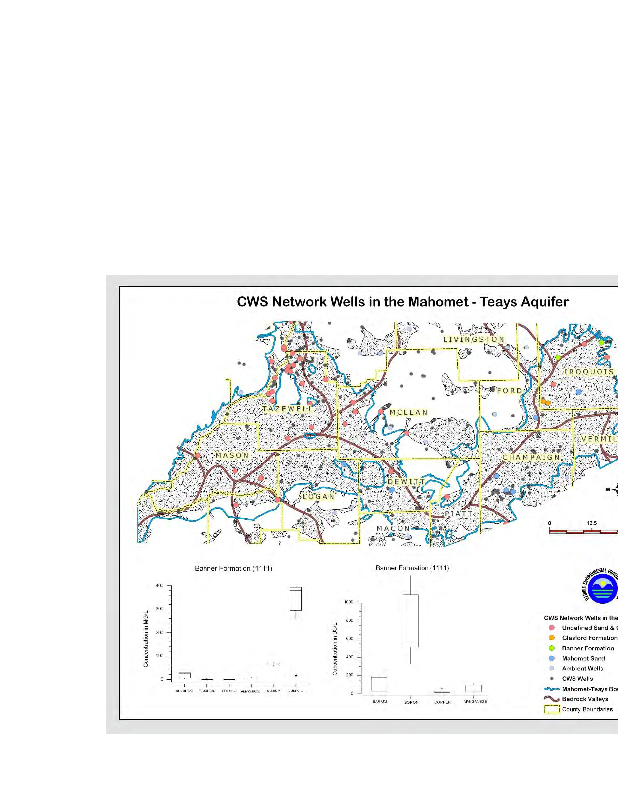The width and height of the screenshot is (618, 800).
Task: Click the LIVINGSTON county label
Action: point(473,340)
